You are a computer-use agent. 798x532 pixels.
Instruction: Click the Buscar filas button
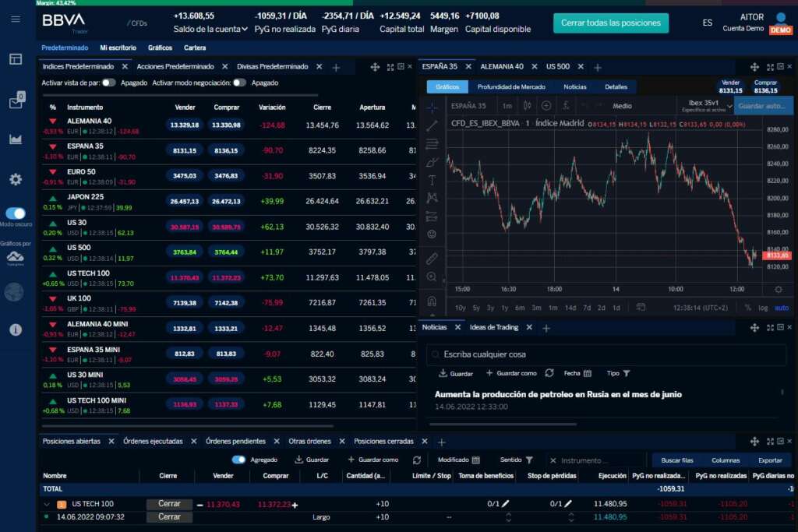[677, 460]
